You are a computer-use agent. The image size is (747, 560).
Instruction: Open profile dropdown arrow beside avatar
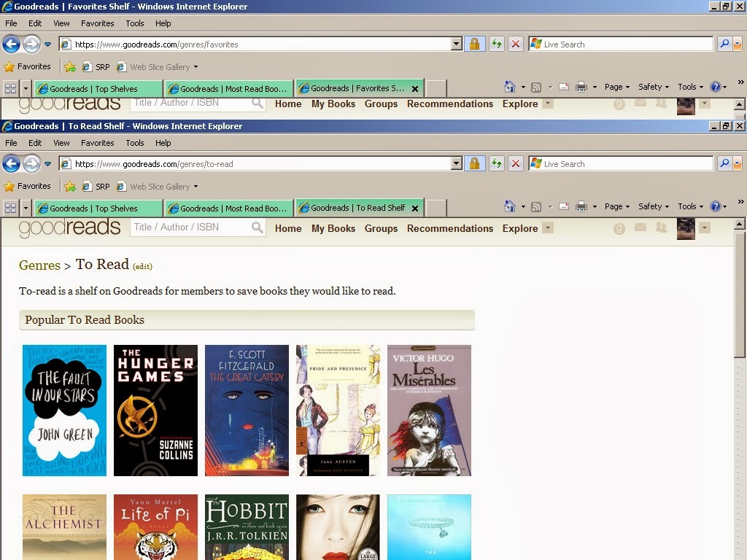coord(705,228)
